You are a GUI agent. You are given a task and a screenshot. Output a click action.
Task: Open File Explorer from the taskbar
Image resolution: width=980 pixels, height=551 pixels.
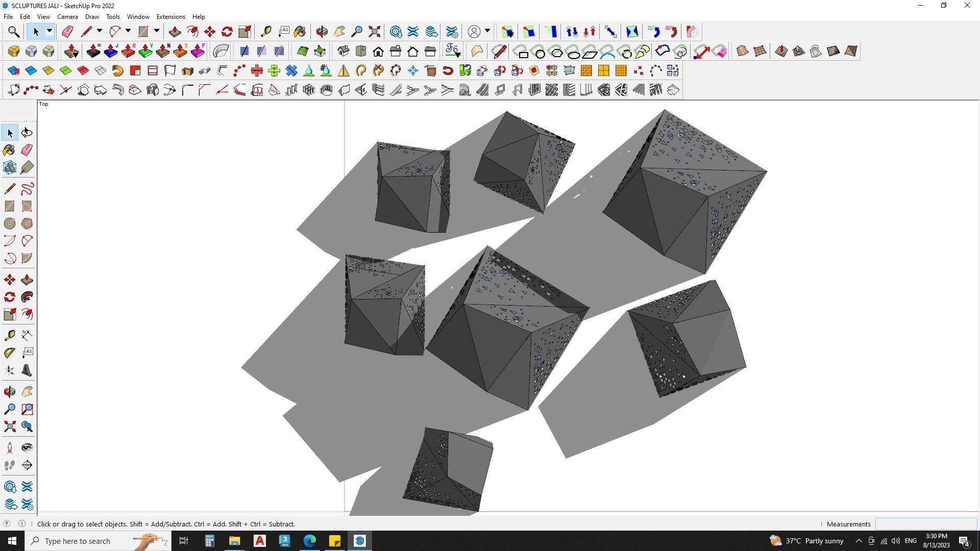[234, 541]
